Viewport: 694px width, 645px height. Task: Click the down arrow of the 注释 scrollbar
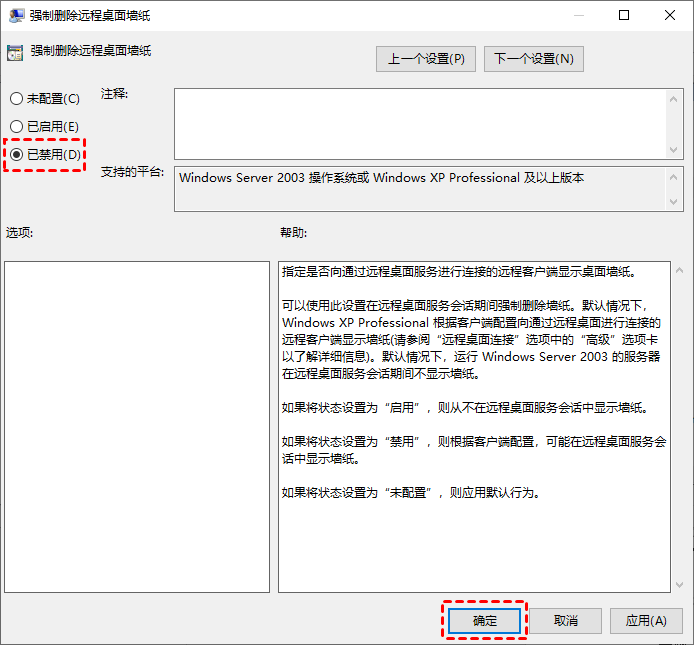674,148
